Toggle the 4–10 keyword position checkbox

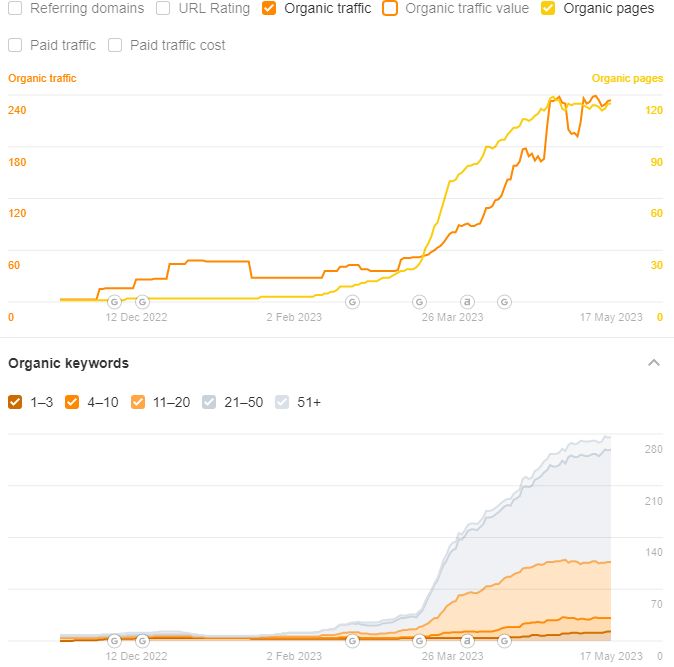pyautogui.click(x=72, y=402)
